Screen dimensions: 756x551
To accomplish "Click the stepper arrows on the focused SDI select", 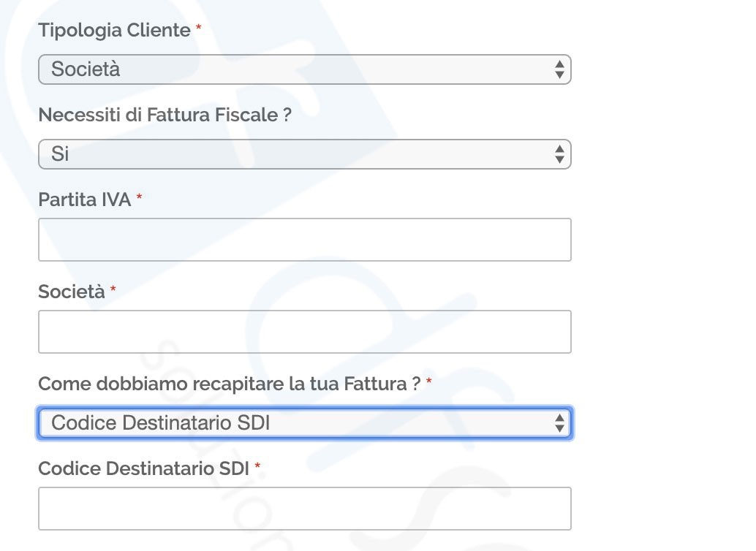I will pyautogui.click(x=559, y=423).
